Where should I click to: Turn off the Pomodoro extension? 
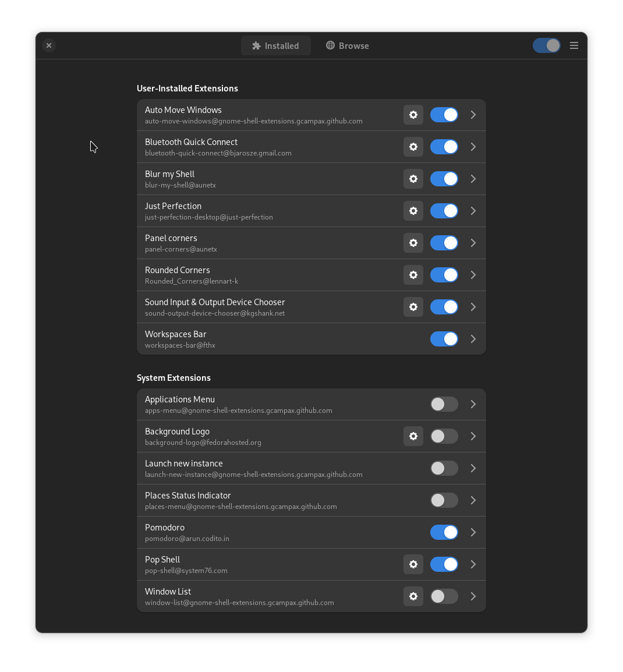coord(444,532)
